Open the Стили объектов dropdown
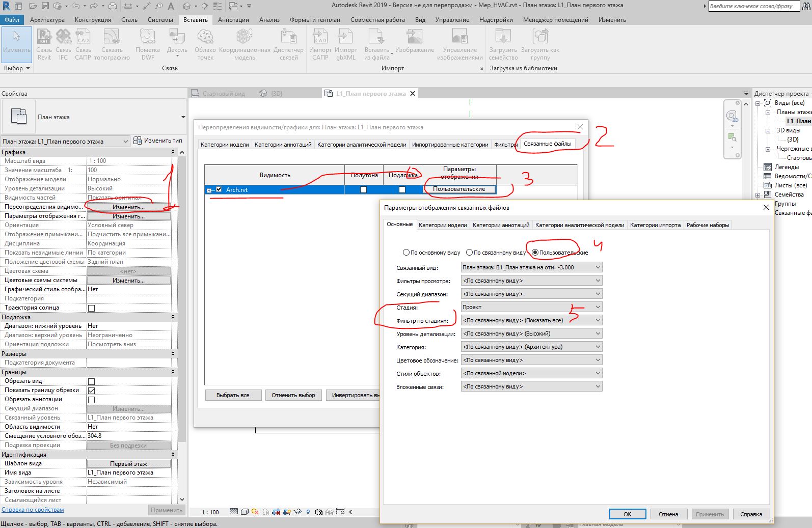 coord(531,373)
